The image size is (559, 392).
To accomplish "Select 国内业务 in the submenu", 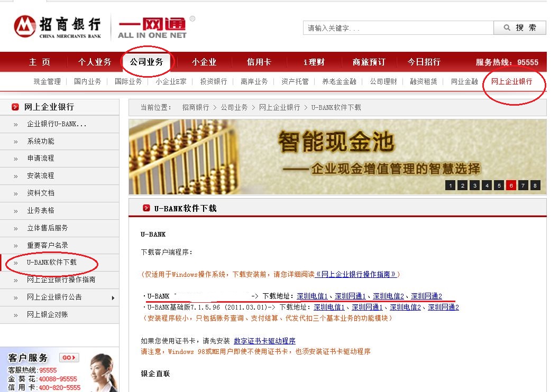I will pos(88,81).
